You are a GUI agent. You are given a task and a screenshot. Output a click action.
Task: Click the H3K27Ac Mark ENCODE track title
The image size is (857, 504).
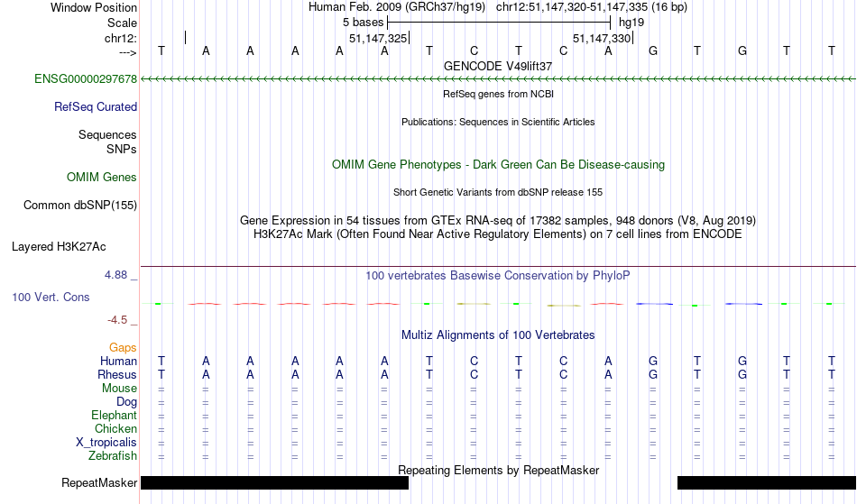point(498,234)
